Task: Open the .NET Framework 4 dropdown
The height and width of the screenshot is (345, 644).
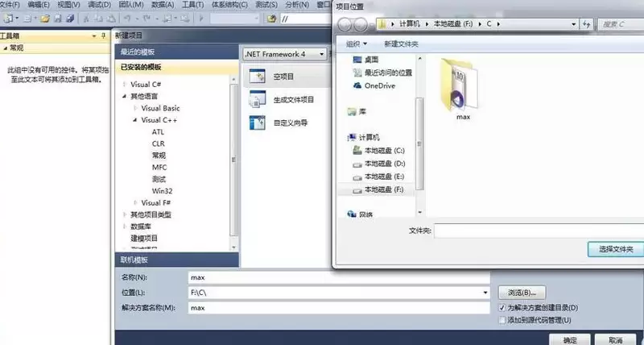Action: click(x=284, y=54)
